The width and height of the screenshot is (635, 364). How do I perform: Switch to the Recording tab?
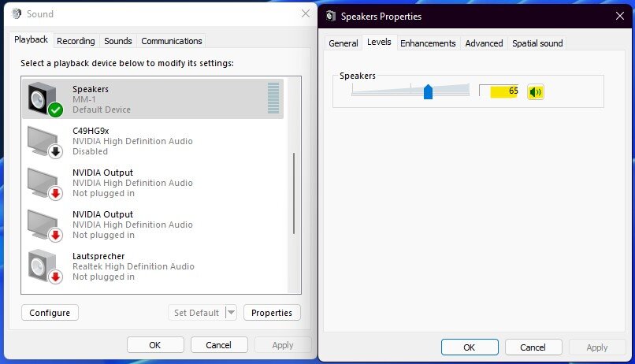click(76, 41)
